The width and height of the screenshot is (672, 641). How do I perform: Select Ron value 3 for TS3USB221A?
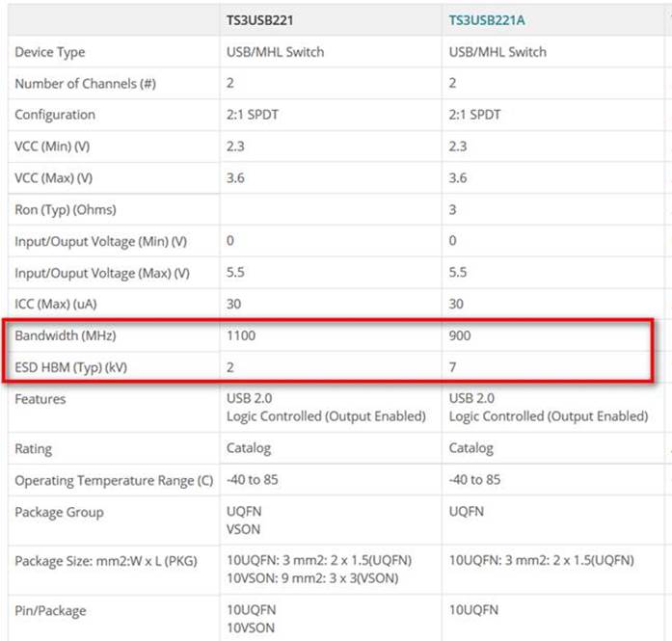coord(452,210)
